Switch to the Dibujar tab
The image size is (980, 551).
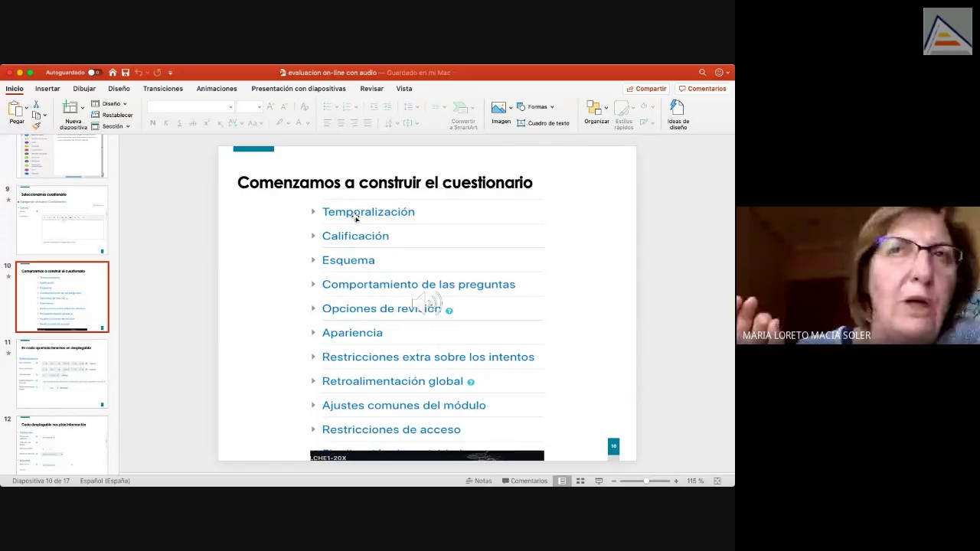coord(84,89)
